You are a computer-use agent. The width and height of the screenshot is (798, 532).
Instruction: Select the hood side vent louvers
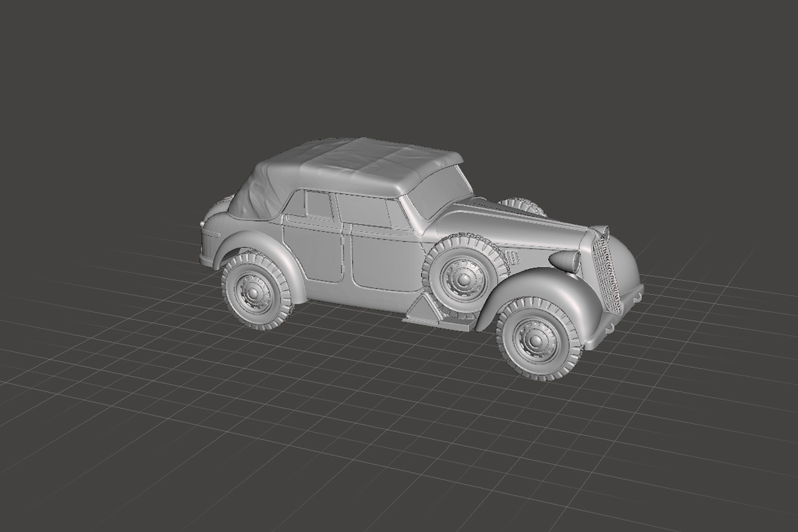(513, 257)
